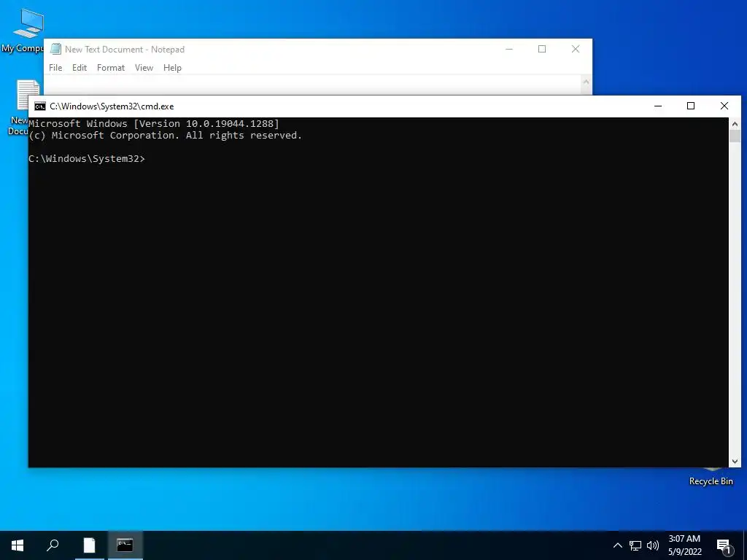Close the Notepad window

(576, 49)
